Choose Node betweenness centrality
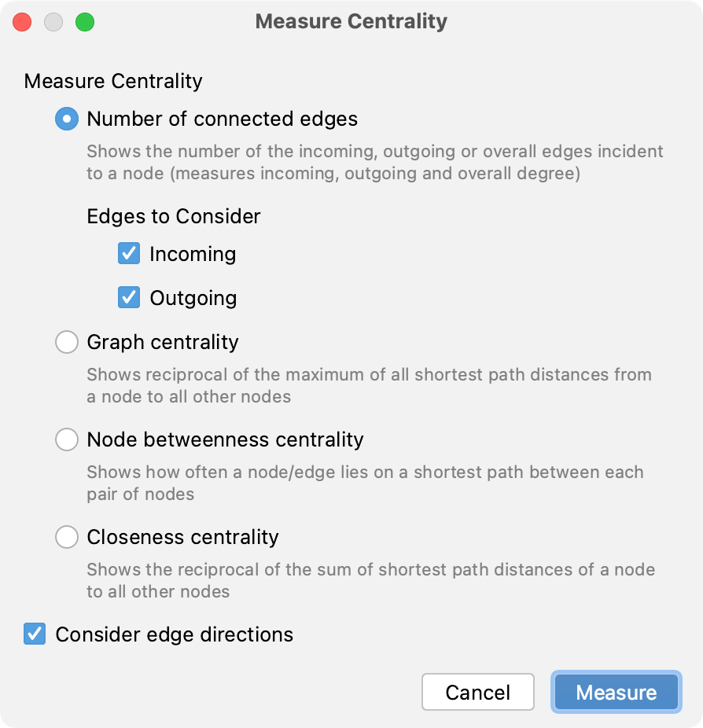The width and height of the screenshot is (703, 728). [x=67, y=440]
